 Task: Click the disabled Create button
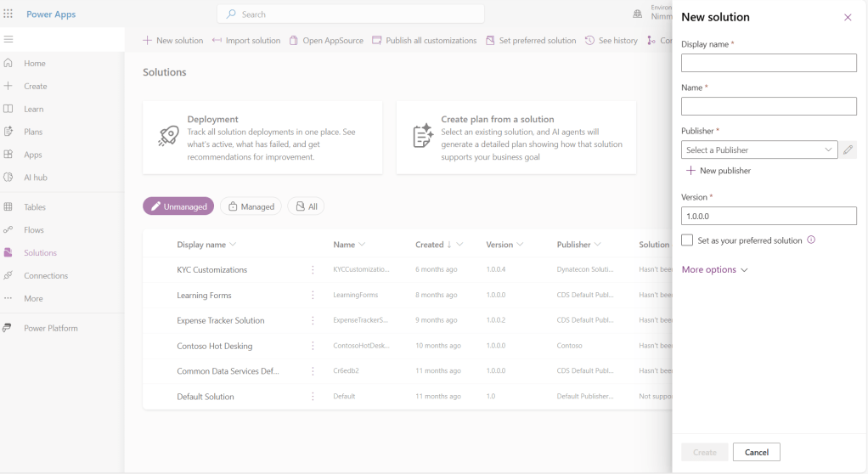tap(704, 452)
